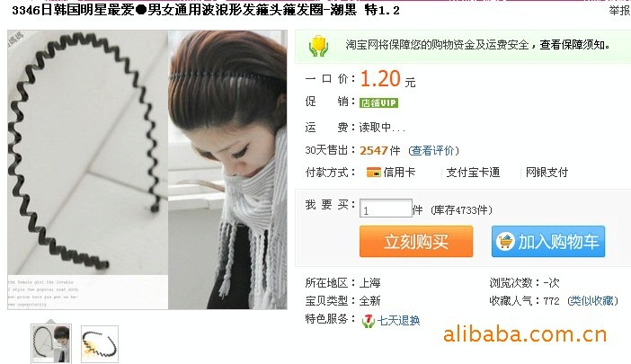Select the second headband thumbnail
Screen dimensions: 631x364
[100, 344]
